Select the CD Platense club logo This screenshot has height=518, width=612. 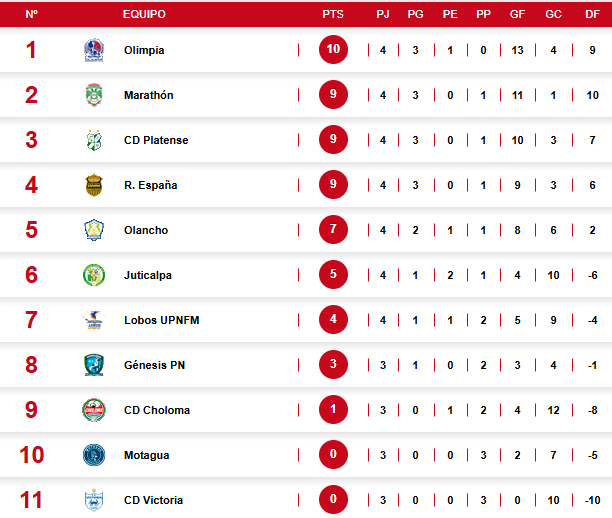93,140
